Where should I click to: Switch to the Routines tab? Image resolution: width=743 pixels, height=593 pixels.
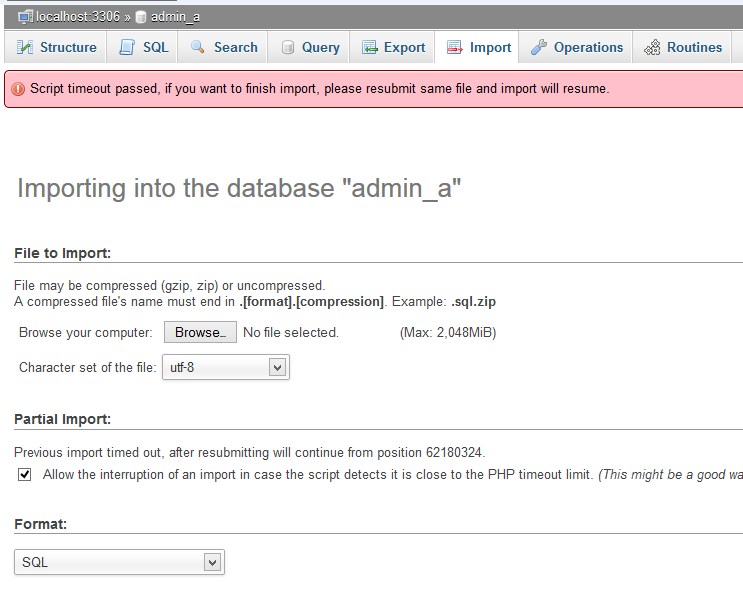coord(694,47)
